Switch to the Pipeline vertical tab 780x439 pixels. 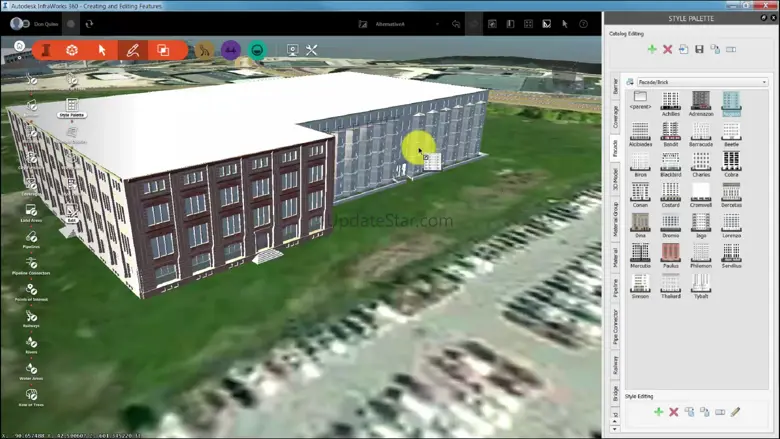tap(615, 288)
